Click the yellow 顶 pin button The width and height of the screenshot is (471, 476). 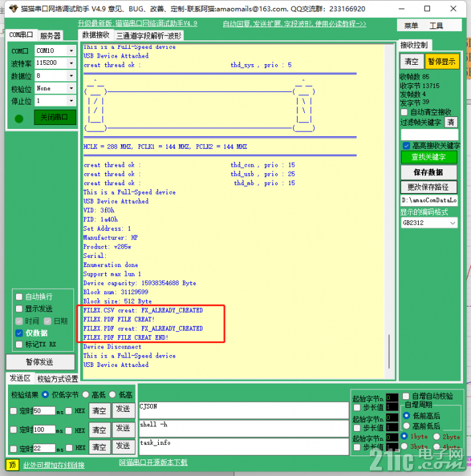[x=12, y=465]
